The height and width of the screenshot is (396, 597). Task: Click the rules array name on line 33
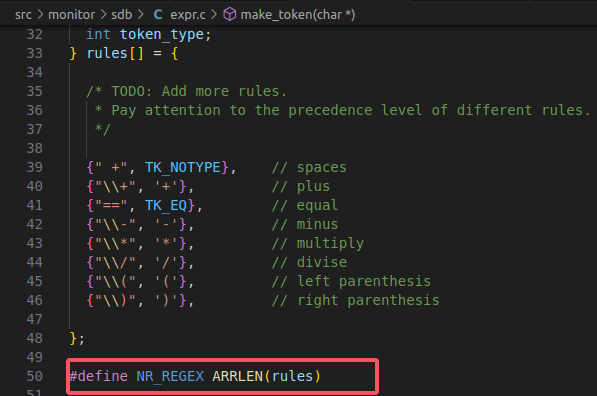point(107,53)
